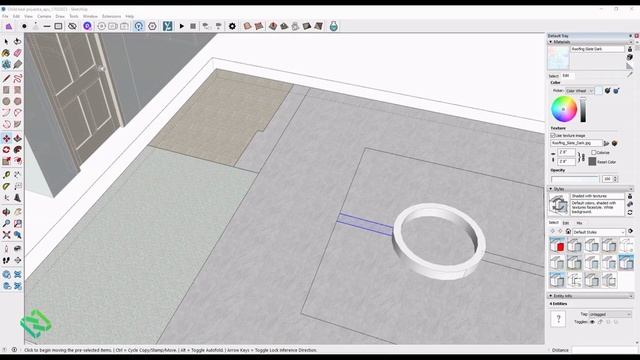Toggle the crossed-out eye hidden geometry icon
The image size is (640, 360).
click(72, 26)
